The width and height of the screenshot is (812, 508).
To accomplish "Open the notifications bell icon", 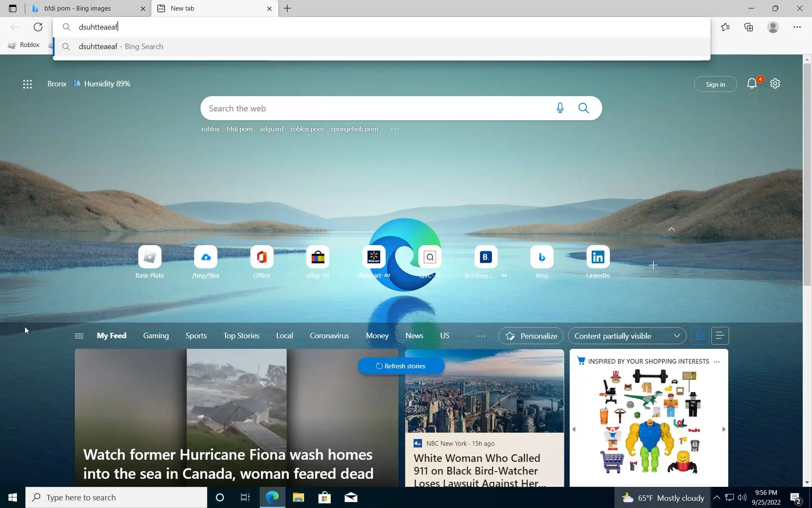I will pos(752,84).
